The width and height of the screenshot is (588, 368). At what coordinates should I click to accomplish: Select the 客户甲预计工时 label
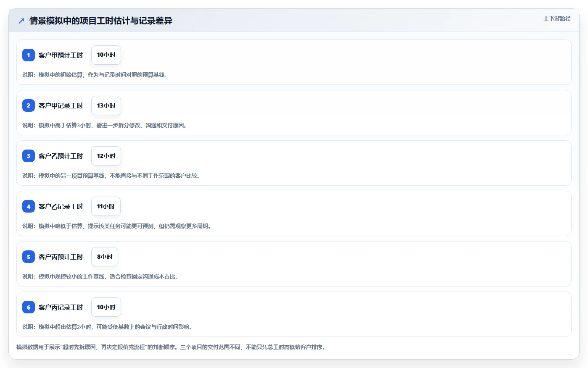click(61, 55)
